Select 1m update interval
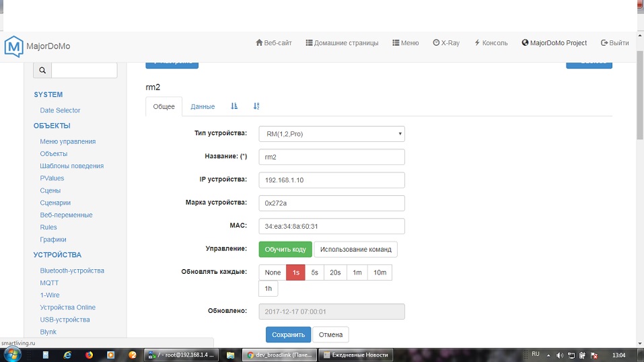Image resolution: width=644 pixels, height=362 pixels. pyautogui.click(x=357, y=273)
